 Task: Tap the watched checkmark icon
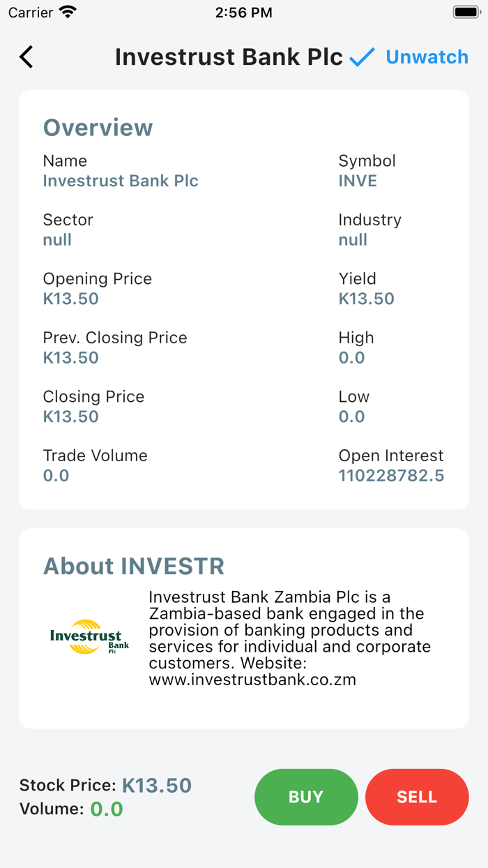[362, 57]
